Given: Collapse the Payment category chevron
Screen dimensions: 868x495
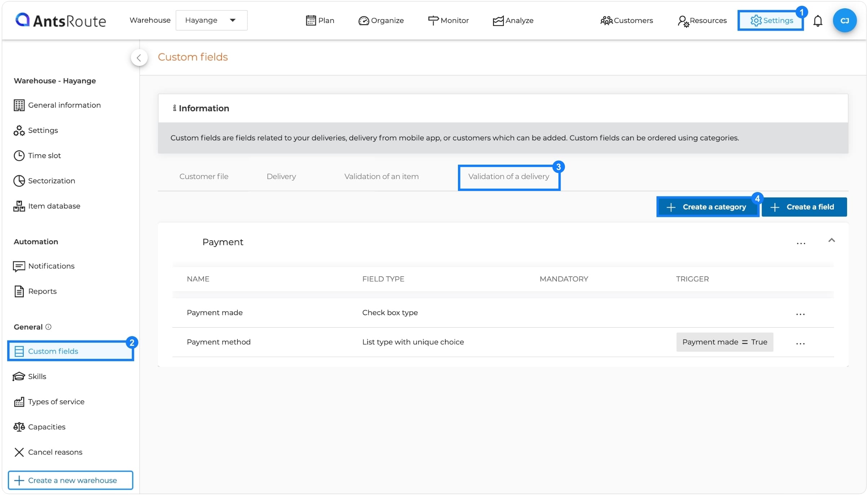Looking at the screenshot, I should click(x=831, y=240).
